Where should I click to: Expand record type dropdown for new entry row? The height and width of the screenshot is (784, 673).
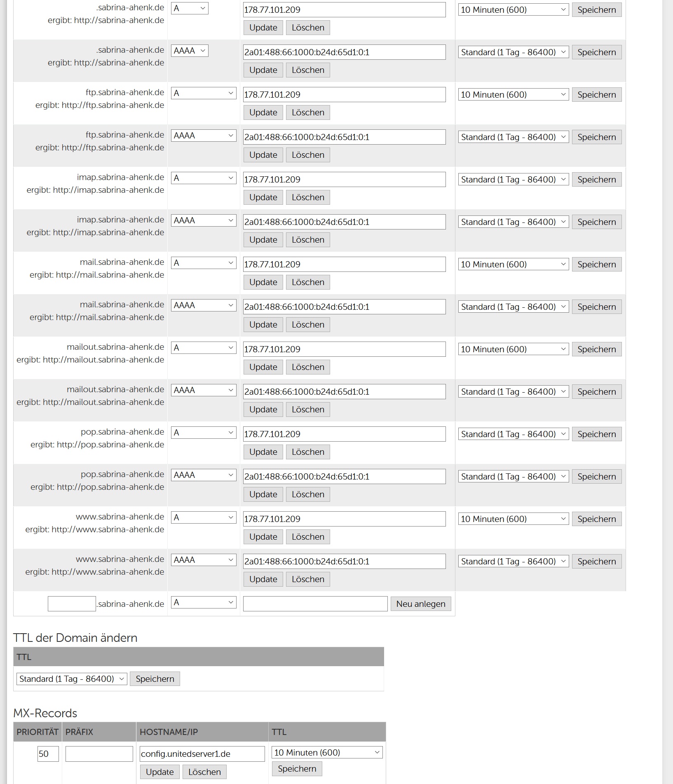coord(204,603)
